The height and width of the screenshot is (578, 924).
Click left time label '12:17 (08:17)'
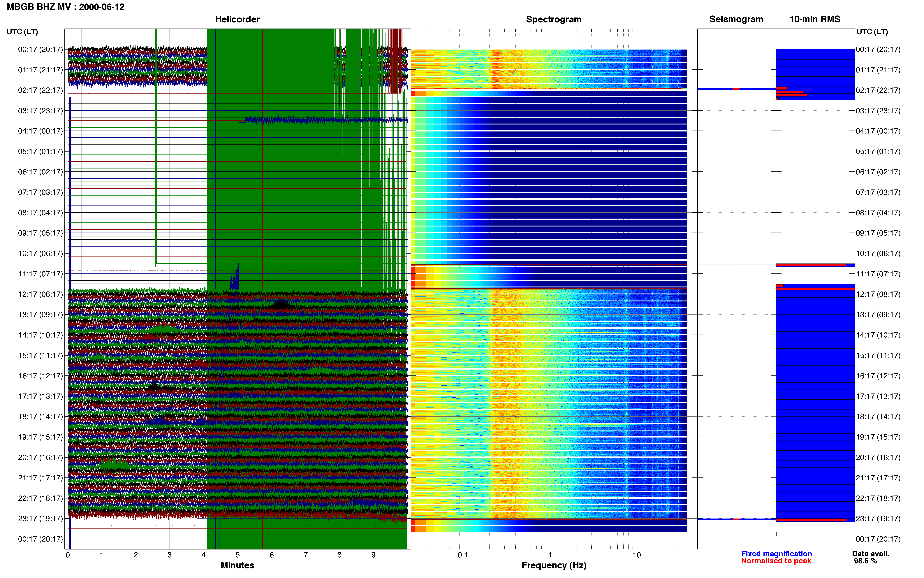(41, 294)
